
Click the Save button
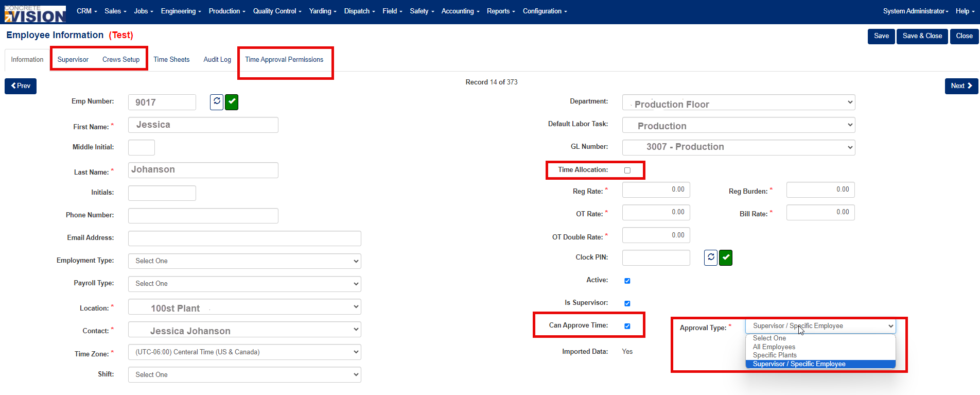pos(881,36)
